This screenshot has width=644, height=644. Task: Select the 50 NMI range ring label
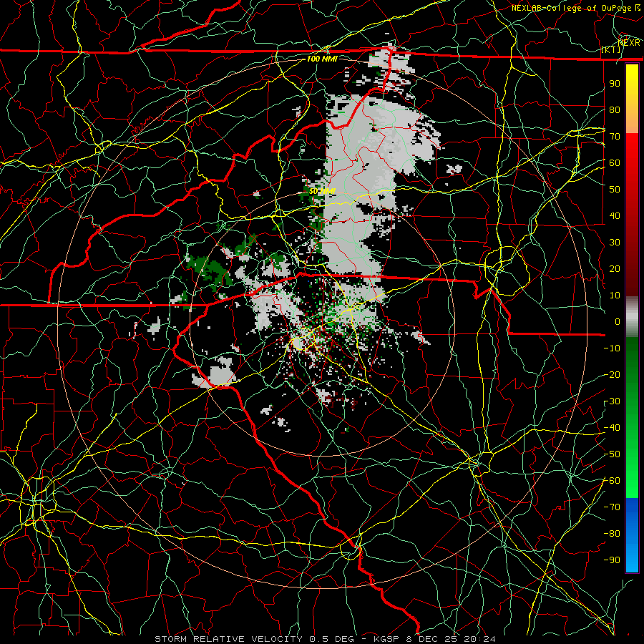pyautogui.click(x=323, y=191)
